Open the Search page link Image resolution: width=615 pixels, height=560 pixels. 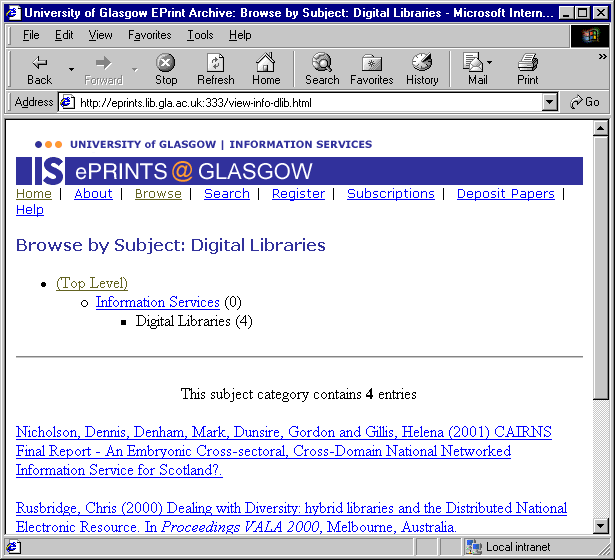[x=227, y=194]
